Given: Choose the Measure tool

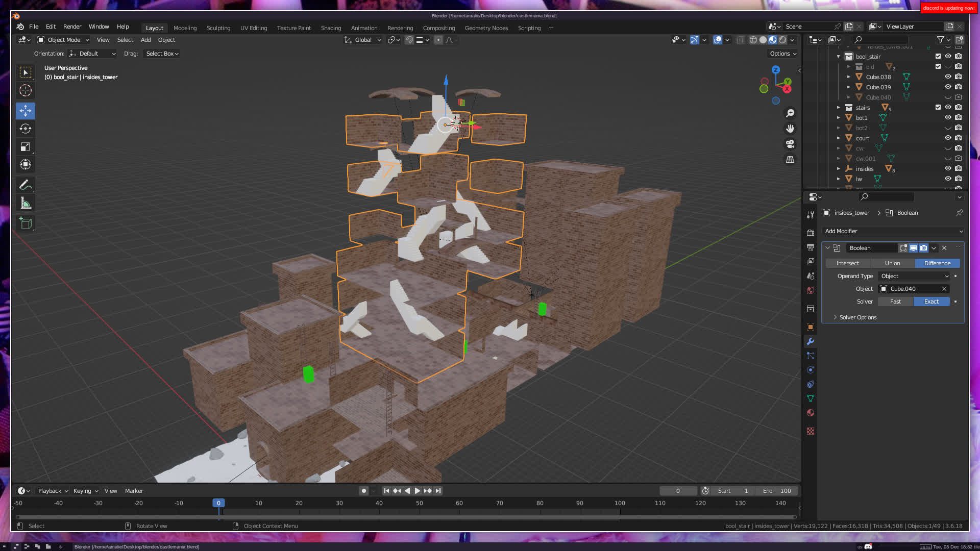Looking at the screenshot, I should pos(26,204).
